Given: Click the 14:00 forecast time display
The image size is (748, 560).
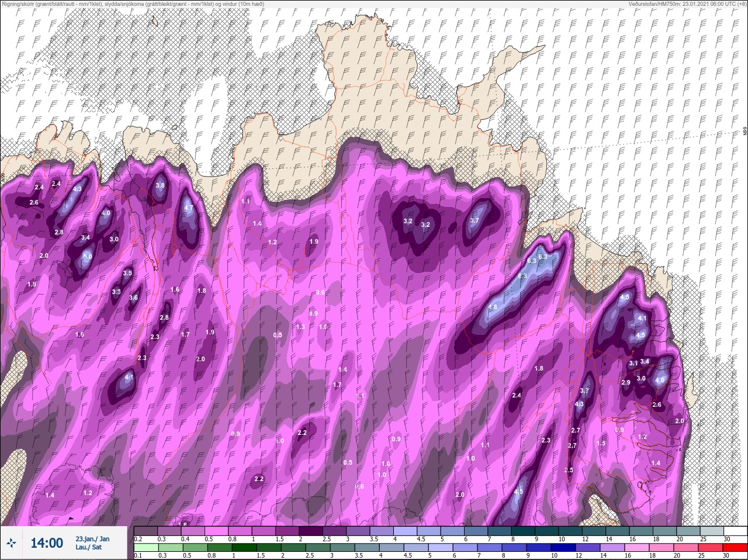Looking at the screenshot, I should click(x=47, y=544).
